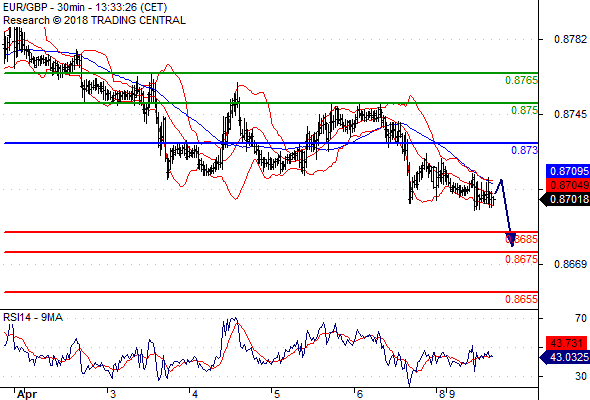Click the blue 43.0325 RSI value marker
Screen dimensions: 590x400
point(565,357)
